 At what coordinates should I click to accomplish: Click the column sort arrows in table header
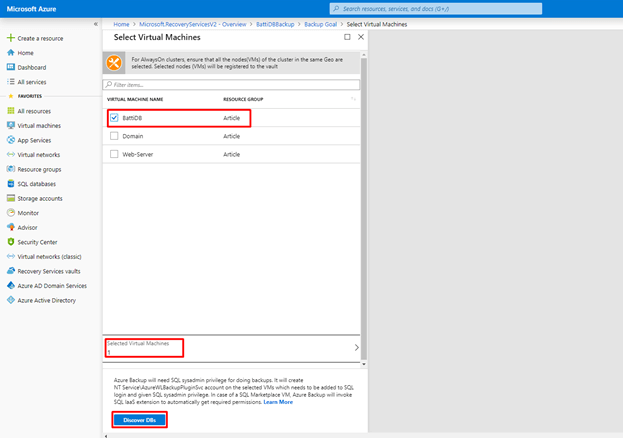coord(353,99)
